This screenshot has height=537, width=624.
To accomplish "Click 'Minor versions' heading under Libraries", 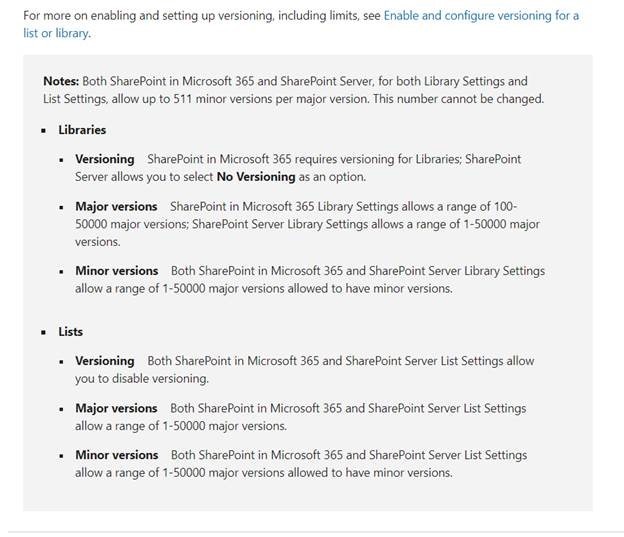I will click(117, 271).
